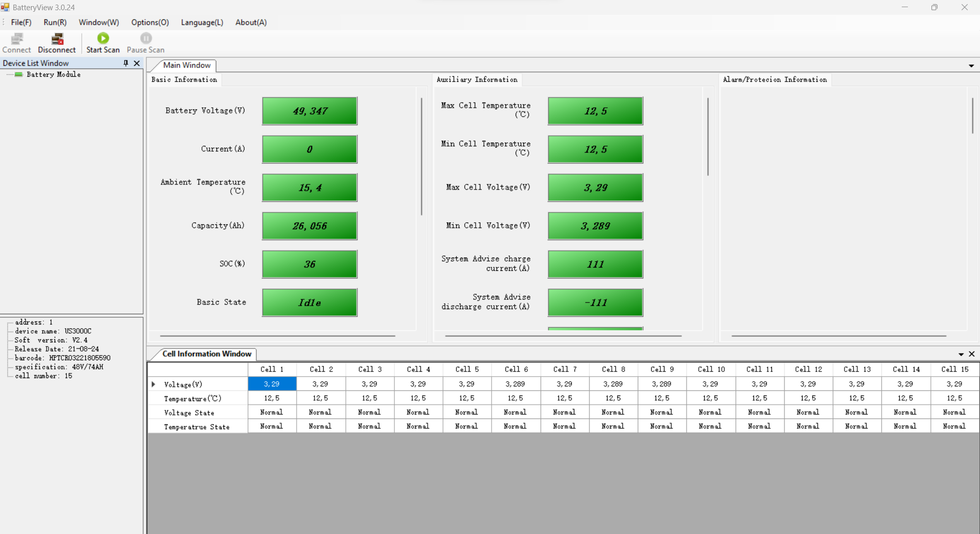Close the Cell Information Window panel

pyautogui.click(x=972, y=354)
